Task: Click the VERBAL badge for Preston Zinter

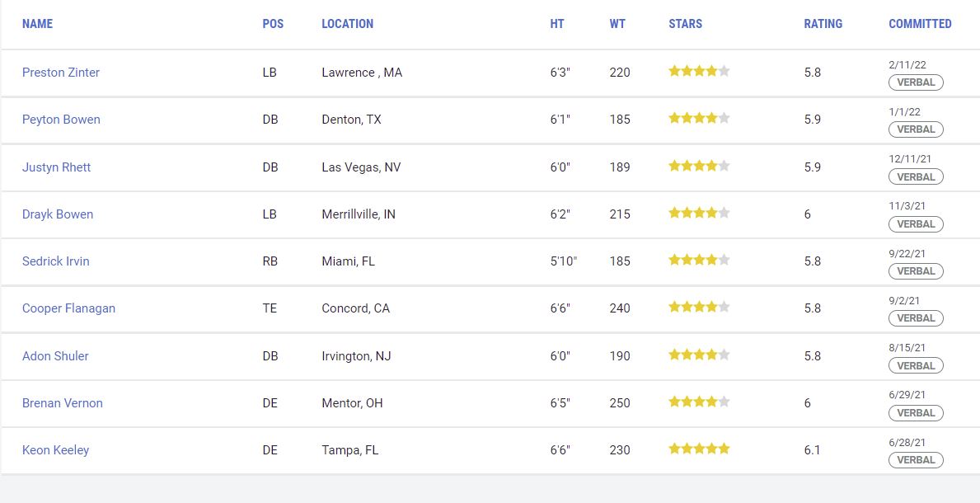Action: (916, 82)
